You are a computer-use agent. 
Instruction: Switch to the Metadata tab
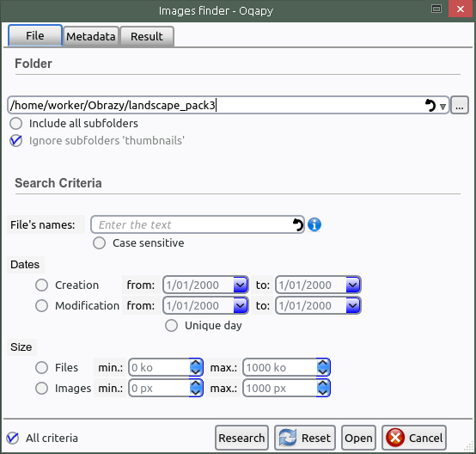tap(91, 36)
